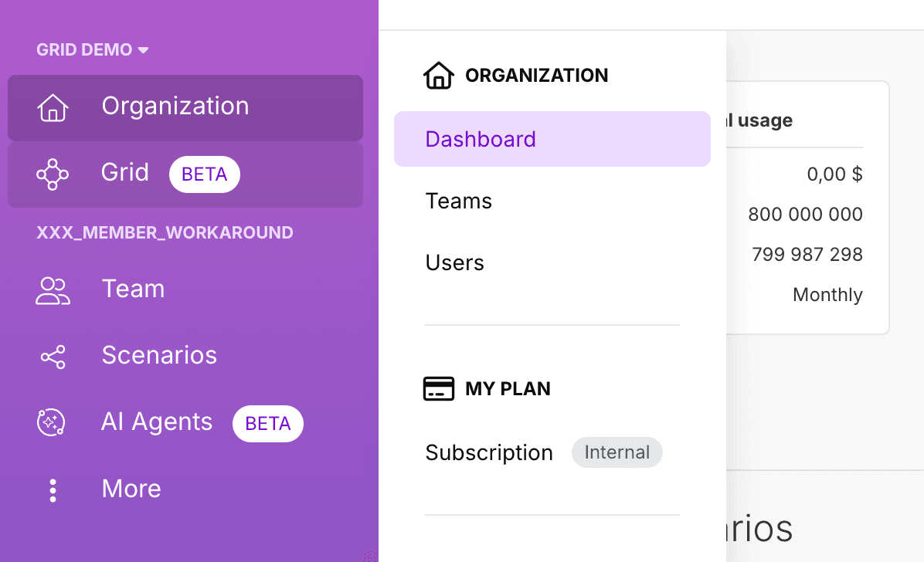Image resolution: width=924 pixels, height=562 pixels.
Task: Click the Scenarios share icon
Action: click(53, 357)
